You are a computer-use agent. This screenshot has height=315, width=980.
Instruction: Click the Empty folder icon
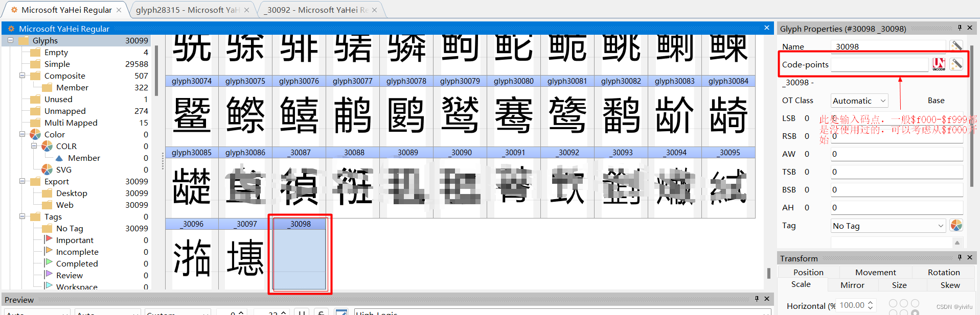(35, 52)
